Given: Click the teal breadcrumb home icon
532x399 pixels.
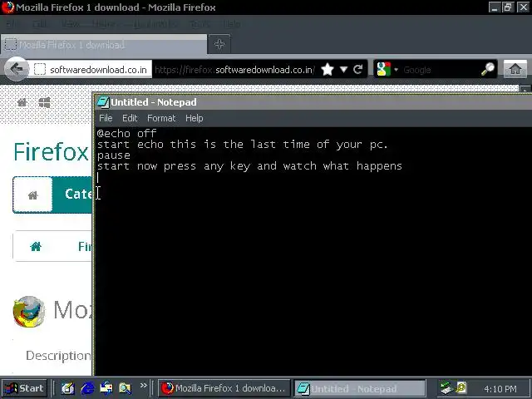Looking at the screenshot, I should pos(36,246).
